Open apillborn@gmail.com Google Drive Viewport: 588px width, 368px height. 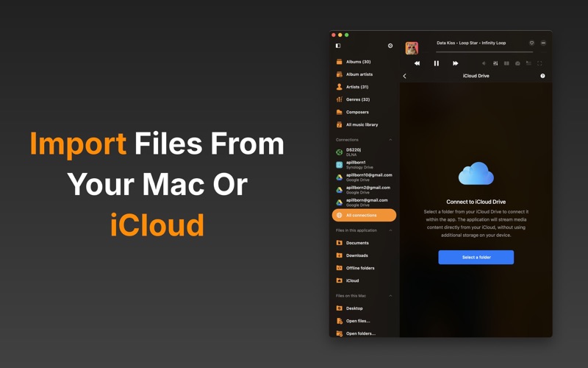click(364, 202)
